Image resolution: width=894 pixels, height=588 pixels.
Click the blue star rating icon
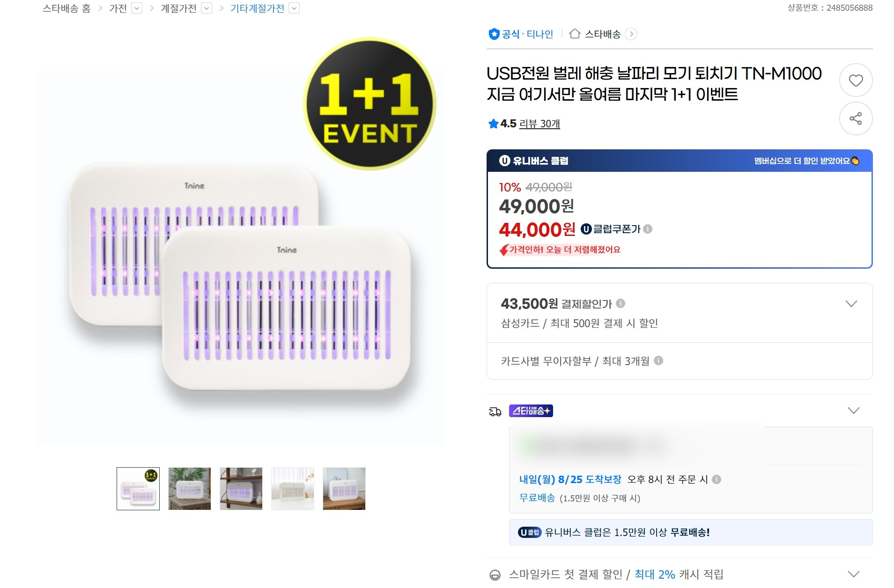click(x=493, y=124)
